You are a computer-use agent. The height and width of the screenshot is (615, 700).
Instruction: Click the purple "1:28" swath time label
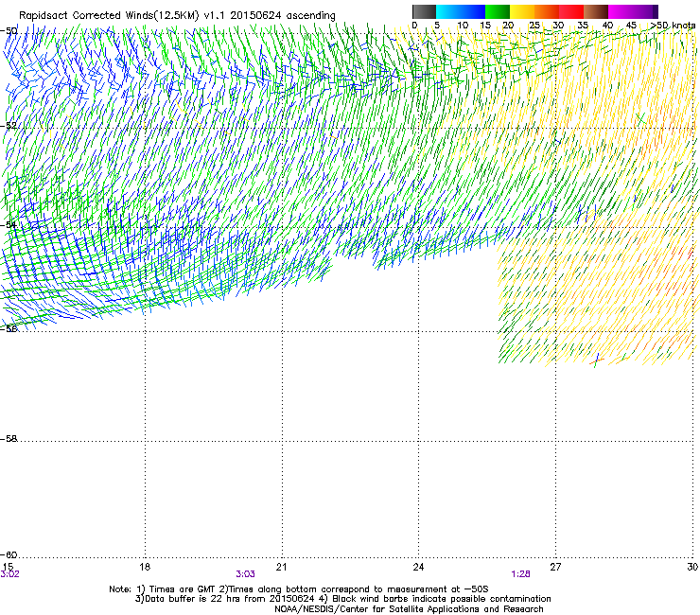coord(521,574)
